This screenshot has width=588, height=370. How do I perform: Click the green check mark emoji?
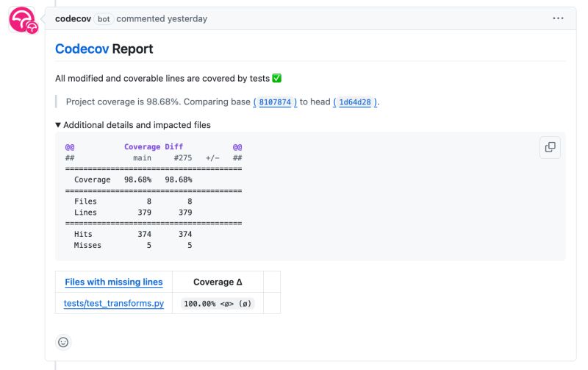(x=277, y=78)
